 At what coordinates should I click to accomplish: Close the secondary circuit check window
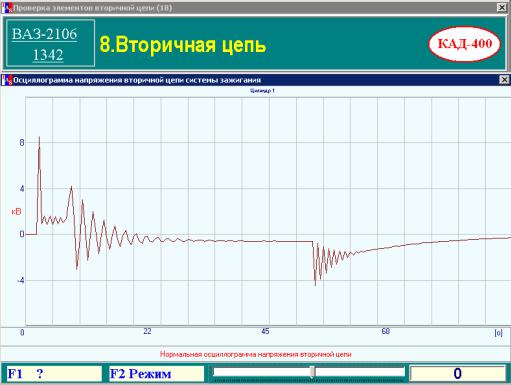point(502,7)
